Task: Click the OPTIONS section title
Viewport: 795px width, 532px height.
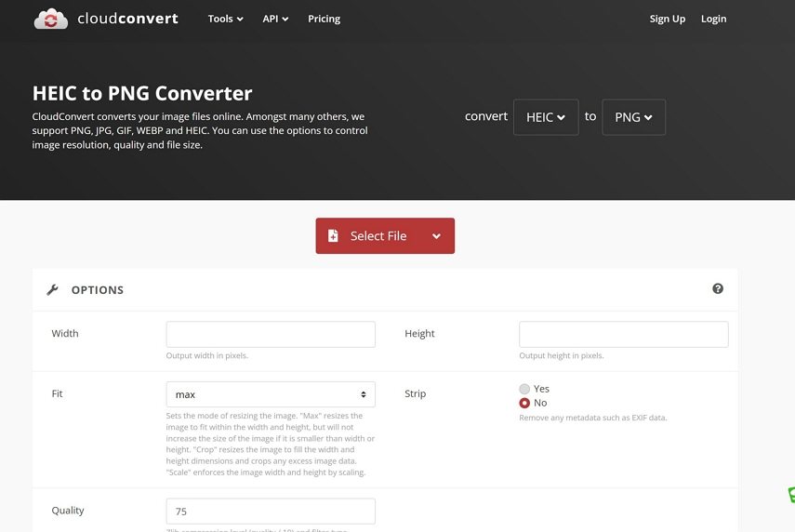Action: [x=98, y=290]
